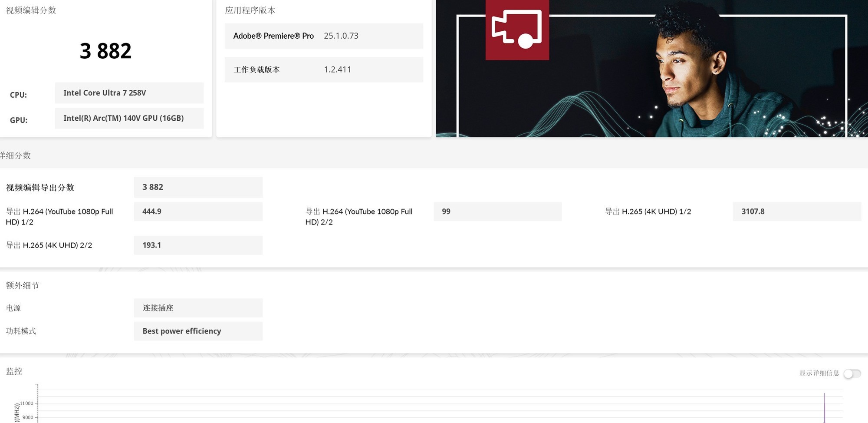Select the H.265 4K UHD 2/2 result 193.1
868x423 pixels.
(x=198, y=245)
